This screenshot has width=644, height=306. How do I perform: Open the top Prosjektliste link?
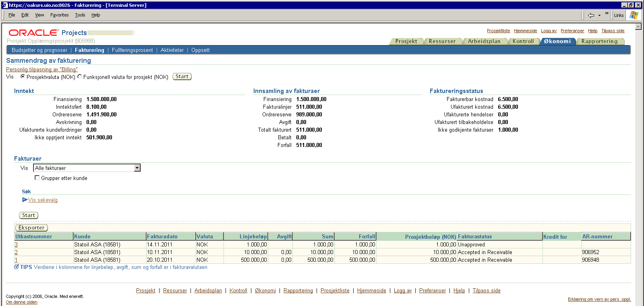pyautogui.click(x=498, y=31)
